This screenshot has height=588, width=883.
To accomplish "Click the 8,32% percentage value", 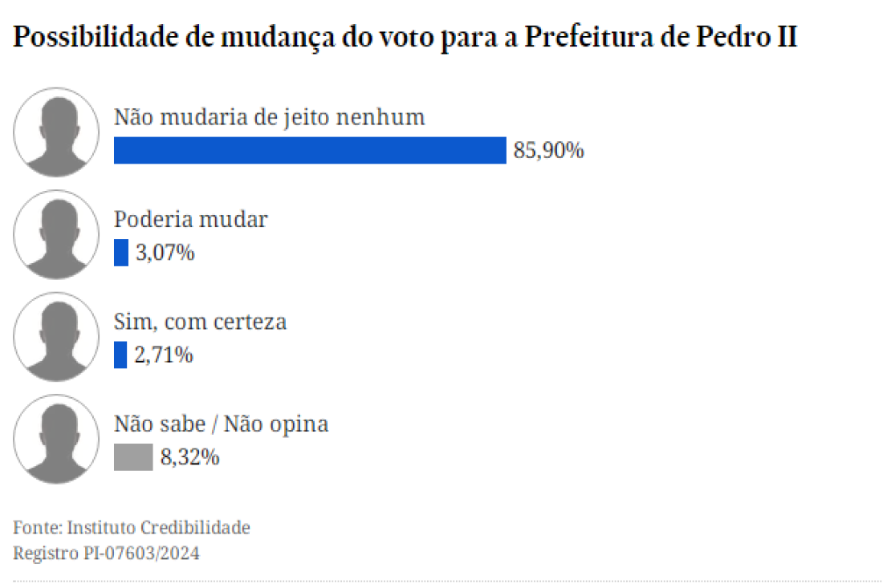I will point(189,457).
